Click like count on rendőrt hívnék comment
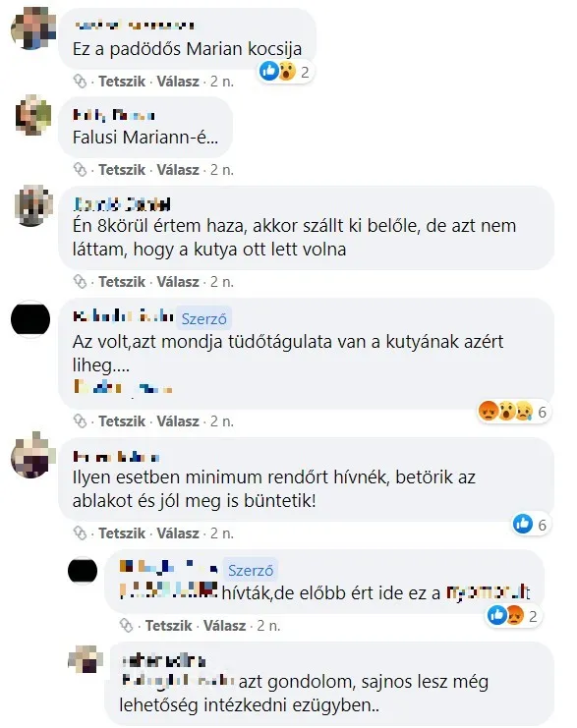 click(532, 525)
